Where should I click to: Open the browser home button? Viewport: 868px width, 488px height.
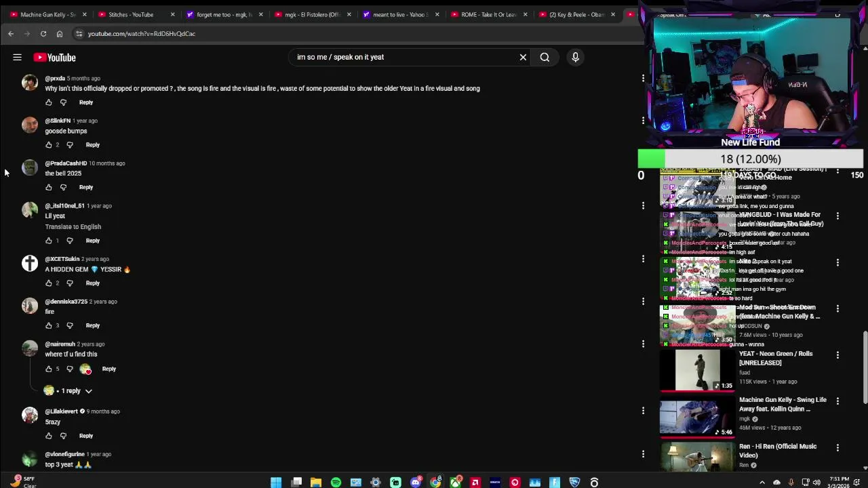[60, 33]
